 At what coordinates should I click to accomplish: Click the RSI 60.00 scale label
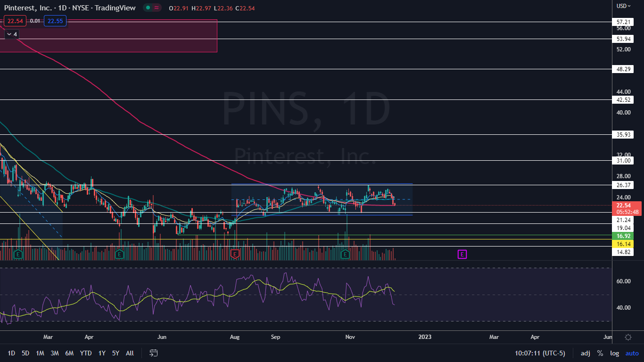coord(624,281)
